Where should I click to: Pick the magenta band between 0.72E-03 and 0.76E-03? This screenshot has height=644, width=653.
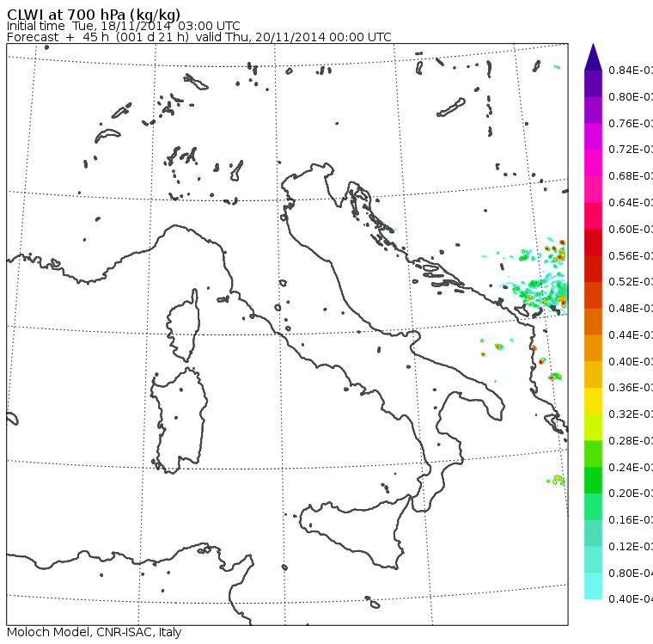click(x=593, y=137)
